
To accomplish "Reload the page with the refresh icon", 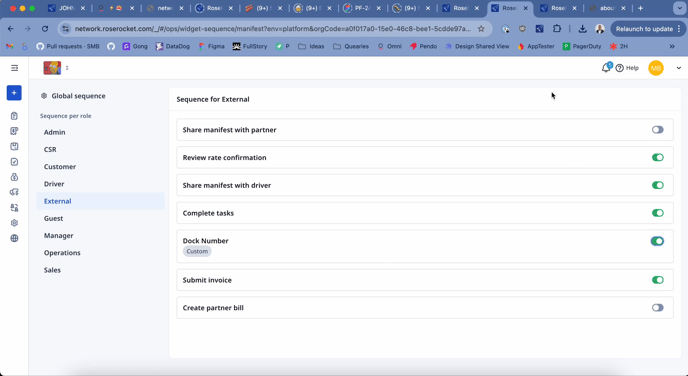I will [45, 29].
